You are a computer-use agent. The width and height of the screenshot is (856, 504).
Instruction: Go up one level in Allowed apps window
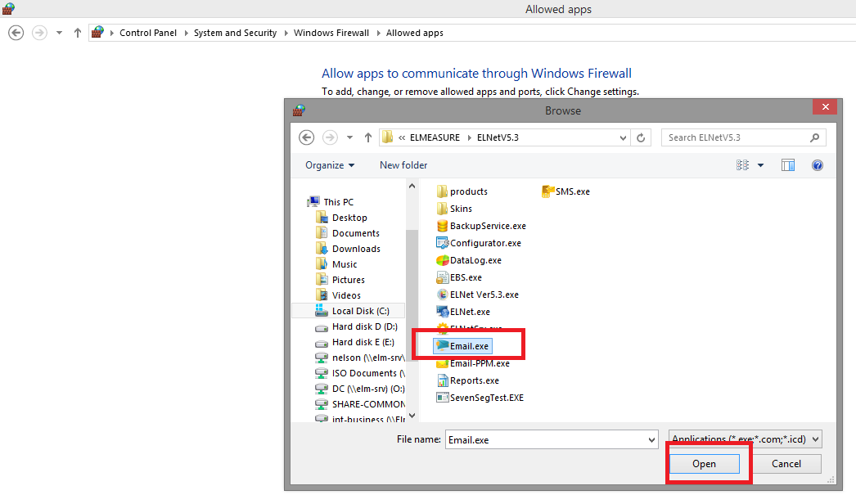tap(78, 33)
